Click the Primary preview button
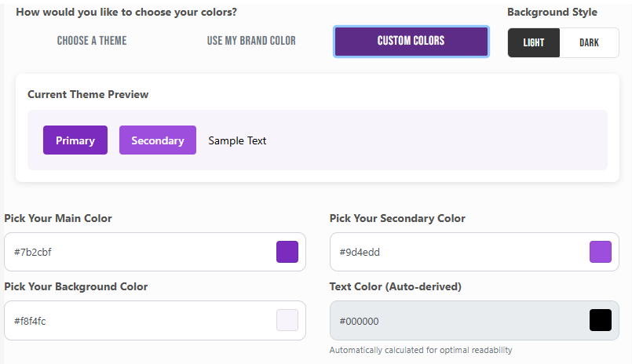The height and width of the screenshot is (364, 632). [75, 140]
